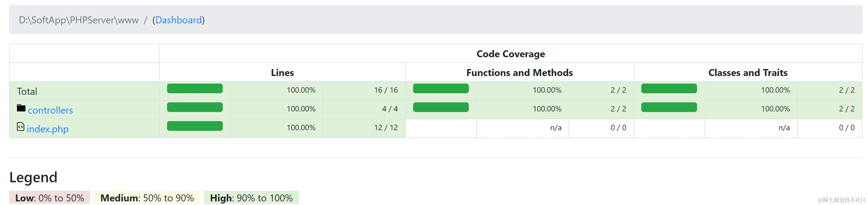Click the Total functions 2 / 2 value

tap(618, 90)
